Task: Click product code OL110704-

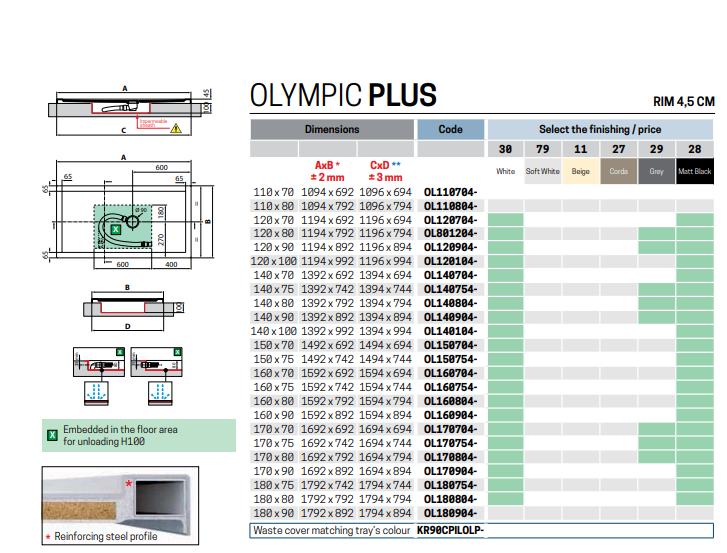Action: [x=450, y=191]
